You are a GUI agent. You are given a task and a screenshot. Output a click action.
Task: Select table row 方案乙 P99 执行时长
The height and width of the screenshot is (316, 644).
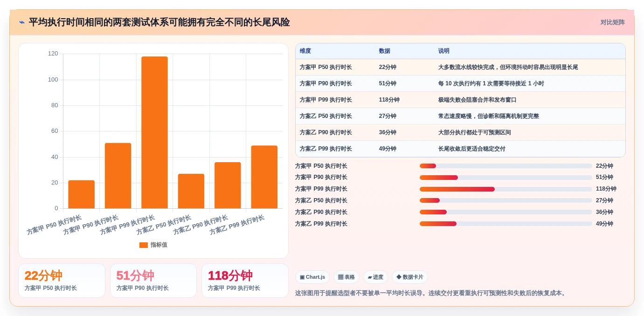460,149
